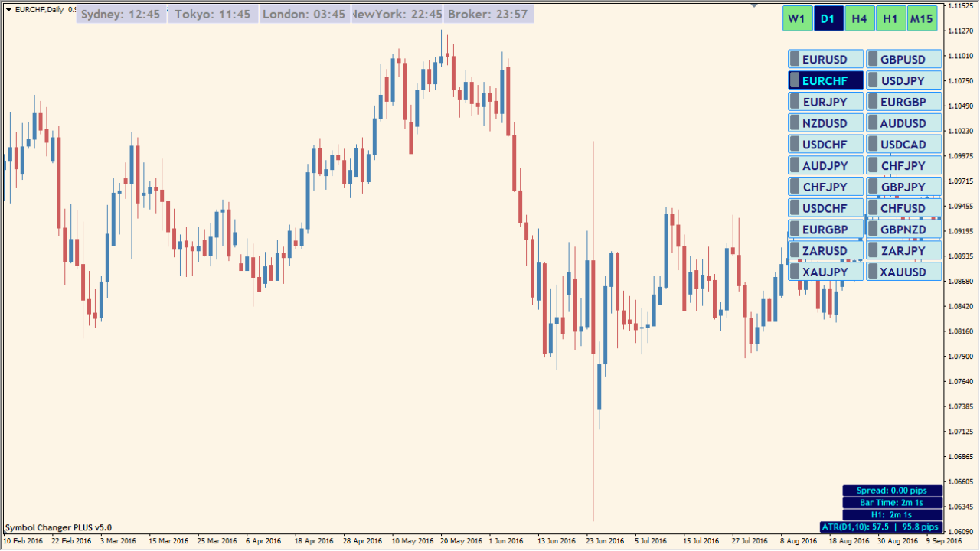Click the gray marker icon on AUDJPY

click(795, 165)
